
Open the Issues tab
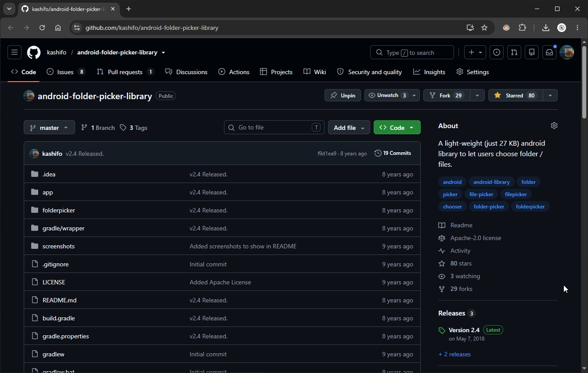66,72
